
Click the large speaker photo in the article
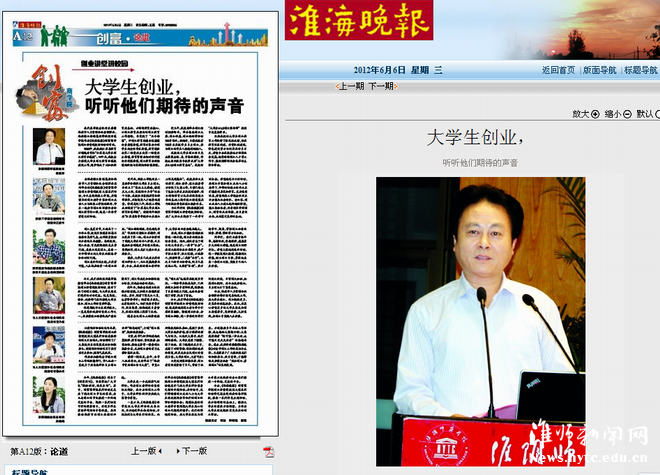tap(480, 321)
